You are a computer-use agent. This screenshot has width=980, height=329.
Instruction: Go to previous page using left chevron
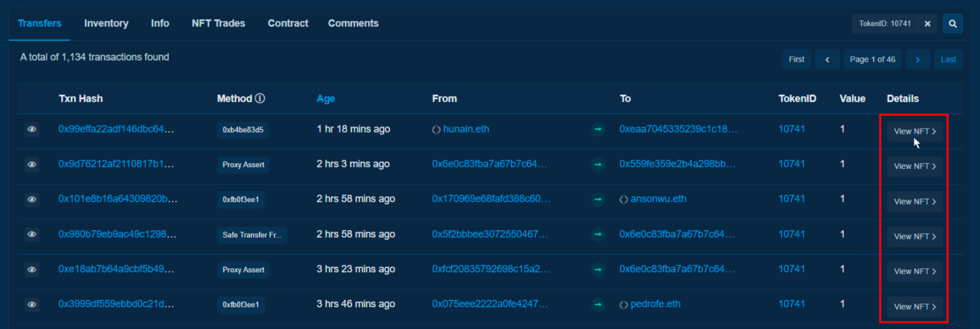pyautogui.click(x=827, y=60)
